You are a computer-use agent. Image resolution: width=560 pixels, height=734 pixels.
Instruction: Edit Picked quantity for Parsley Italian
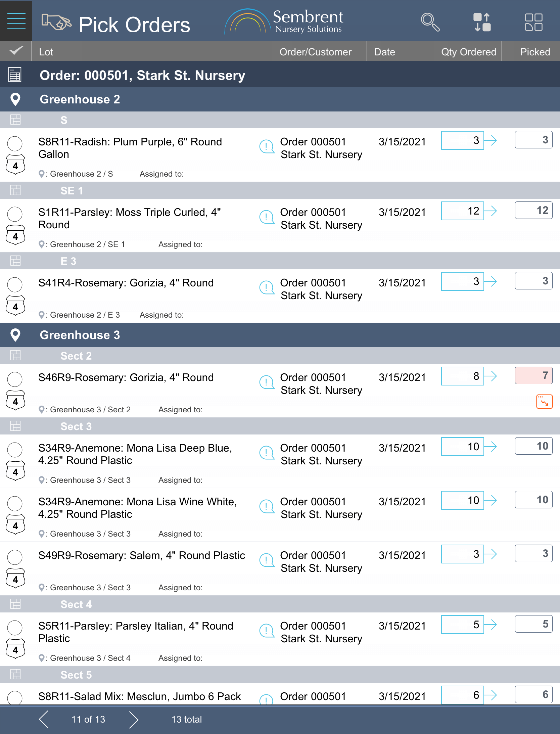coord(533,624)
